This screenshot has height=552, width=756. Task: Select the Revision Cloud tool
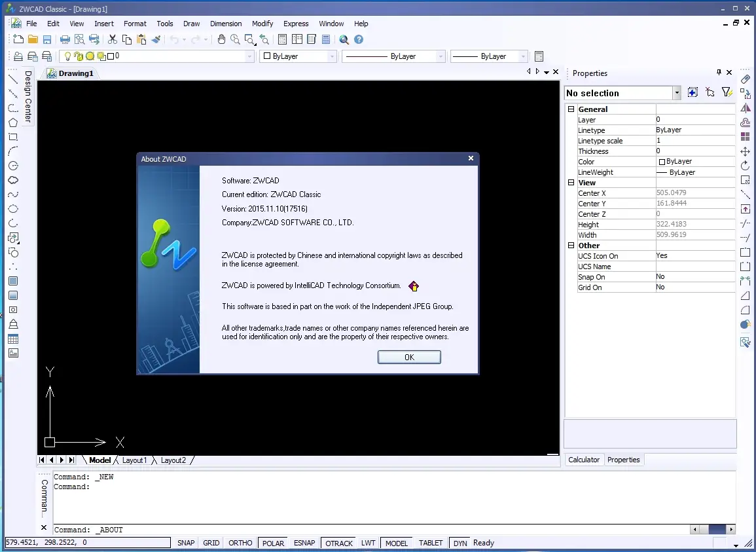(13, 180)
